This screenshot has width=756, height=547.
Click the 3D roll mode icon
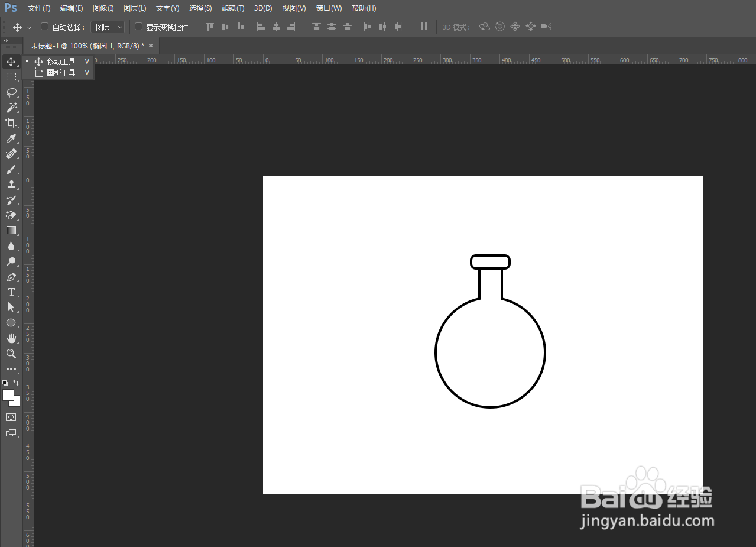[500, 27]
